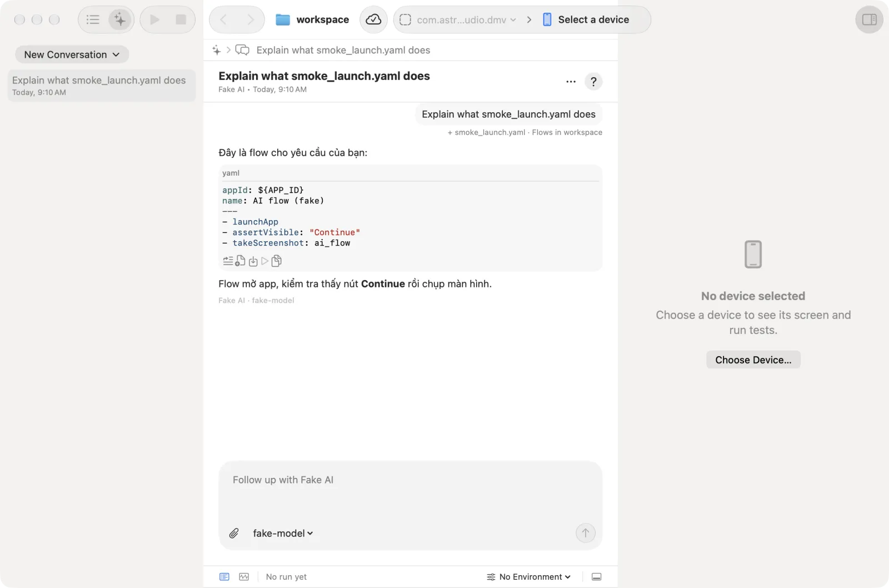The height and width of the screenshot is (588, 889).
Task: Copy the yaml code with copy icon
Action: 276,261
